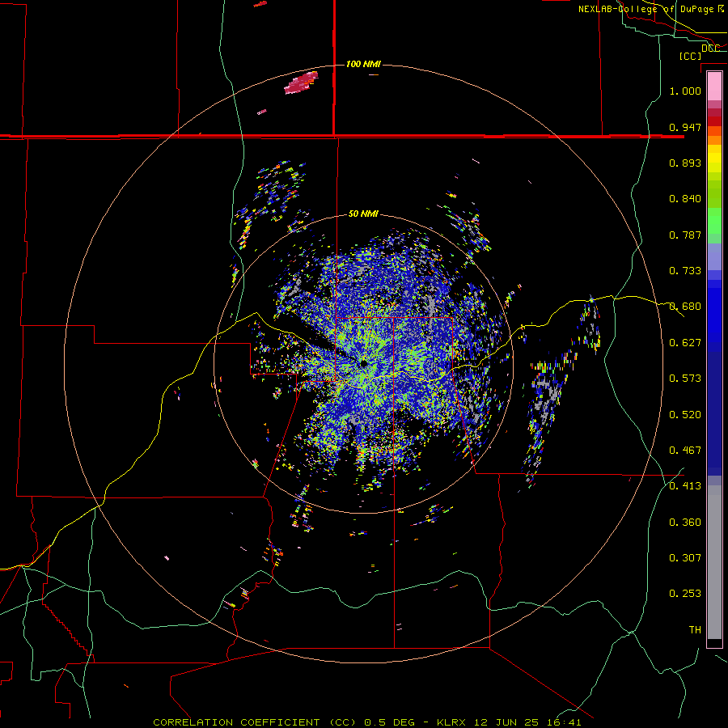Click the 1.000 scale value

[685, 91]
